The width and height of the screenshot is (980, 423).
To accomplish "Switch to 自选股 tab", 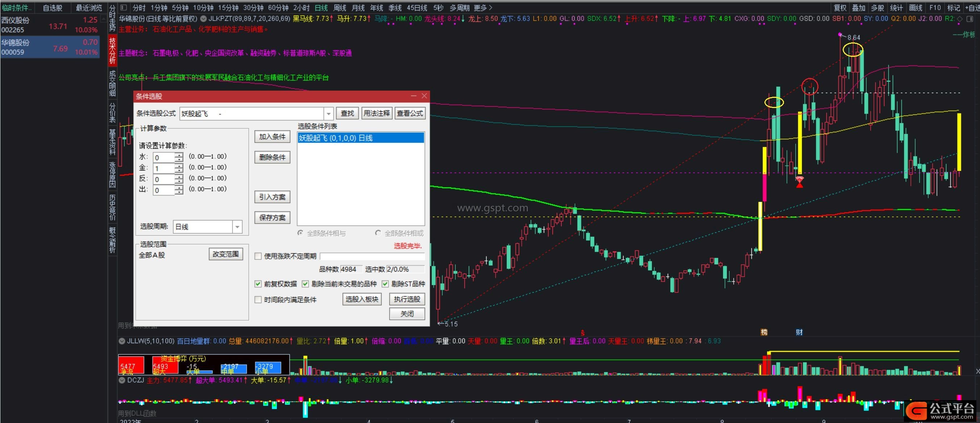I will [x=52, y=8].
